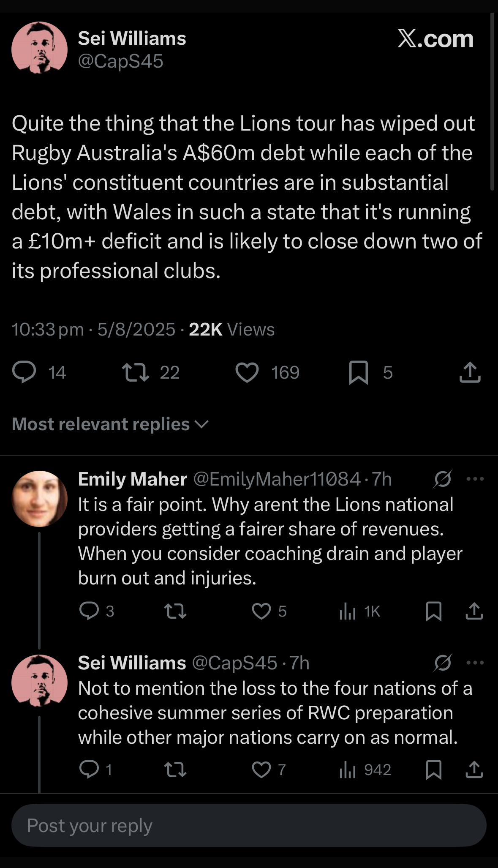Click the Post your reply field
Viewport: 498px width, 868px height.
pyautogui.click(x=249, y=825)
